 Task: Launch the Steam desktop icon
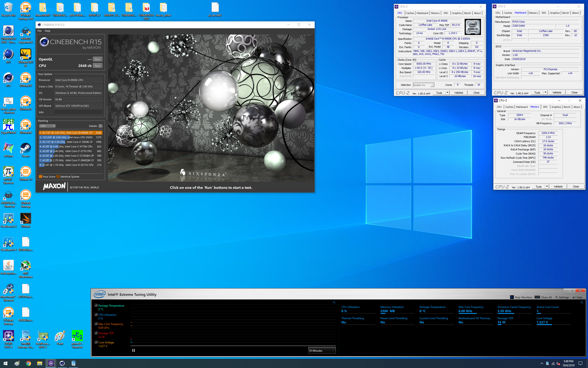coord(25,150)
